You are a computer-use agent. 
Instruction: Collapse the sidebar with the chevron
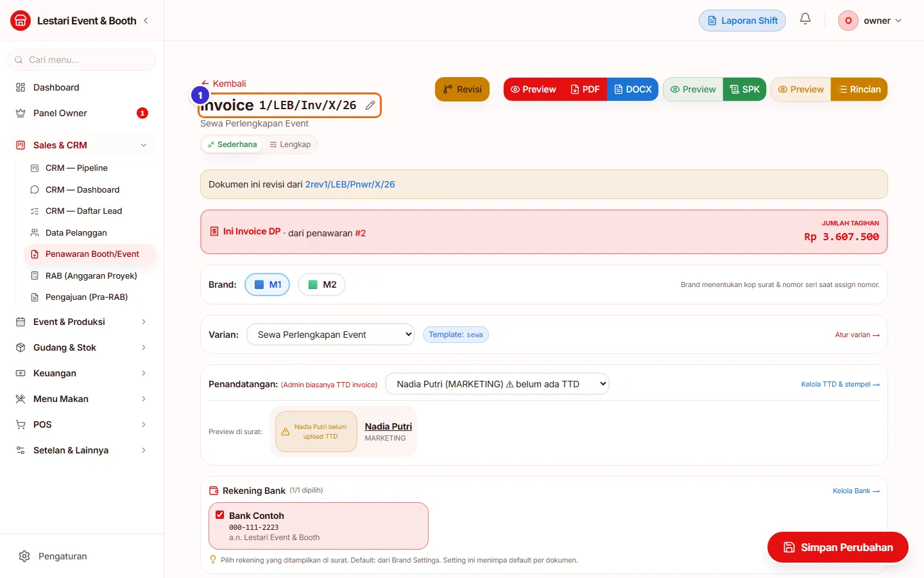(146, 21)
